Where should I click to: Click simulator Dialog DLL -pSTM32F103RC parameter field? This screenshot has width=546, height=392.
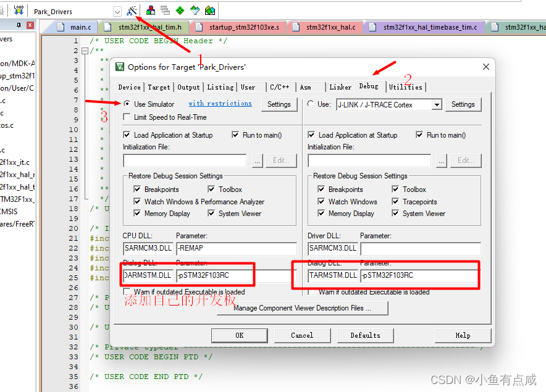coord(237,276)
